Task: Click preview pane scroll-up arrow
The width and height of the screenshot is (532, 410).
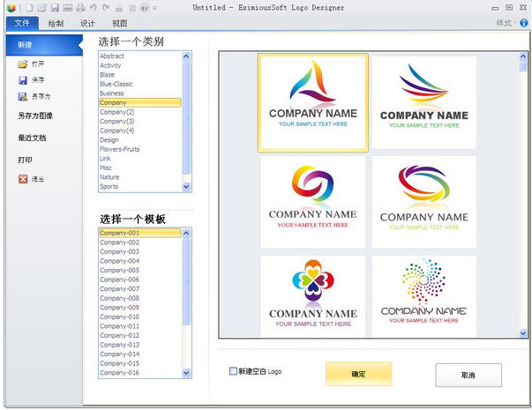Action: pos(523,56)
